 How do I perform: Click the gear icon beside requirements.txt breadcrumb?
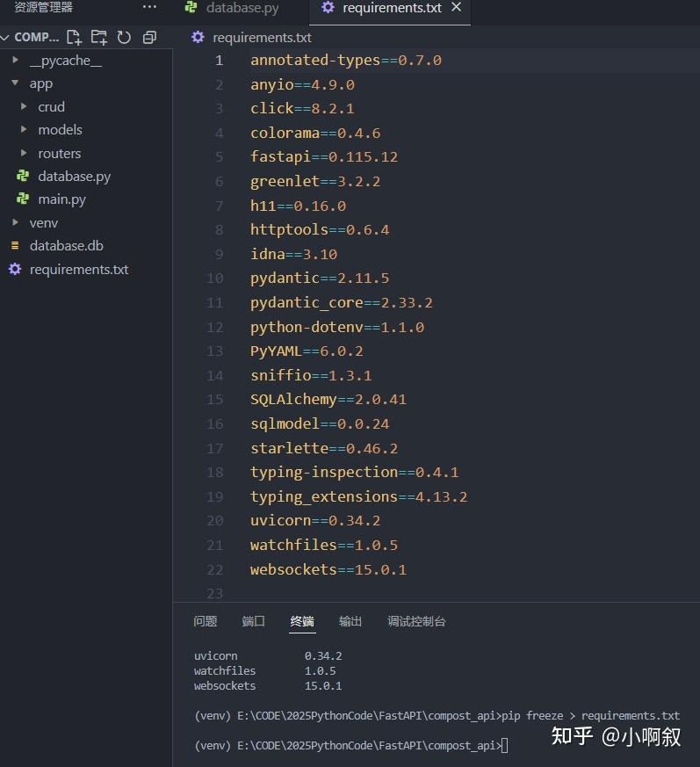[x=197, y=37]
